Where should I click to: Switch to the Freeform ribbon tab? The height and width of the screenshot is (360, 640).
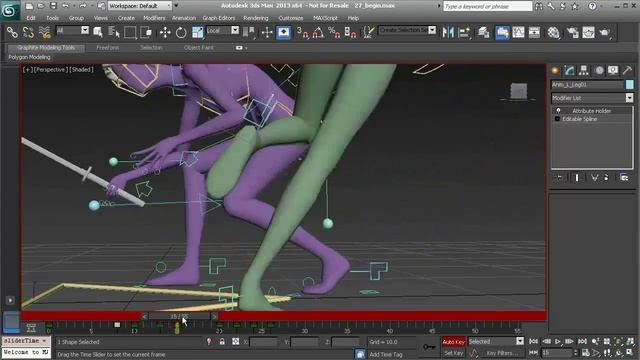click(107, 48)
